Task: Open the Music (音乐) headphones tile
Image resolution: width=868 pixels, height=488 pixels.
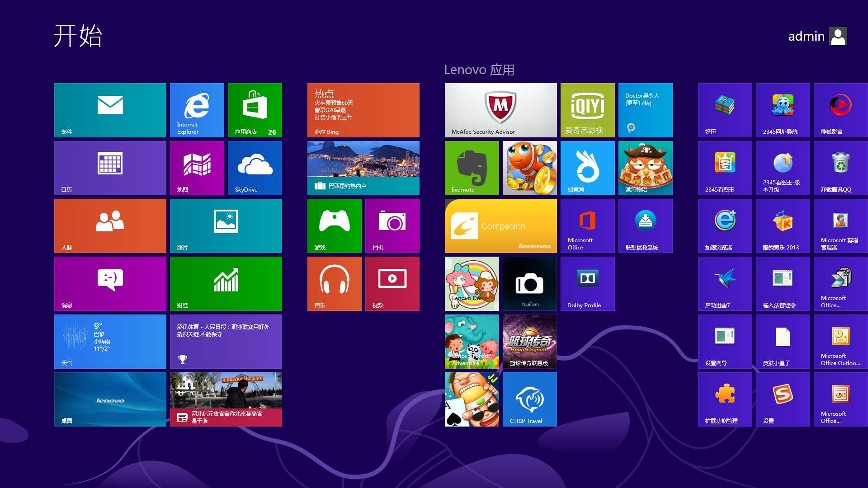Action: click(334, 283)
